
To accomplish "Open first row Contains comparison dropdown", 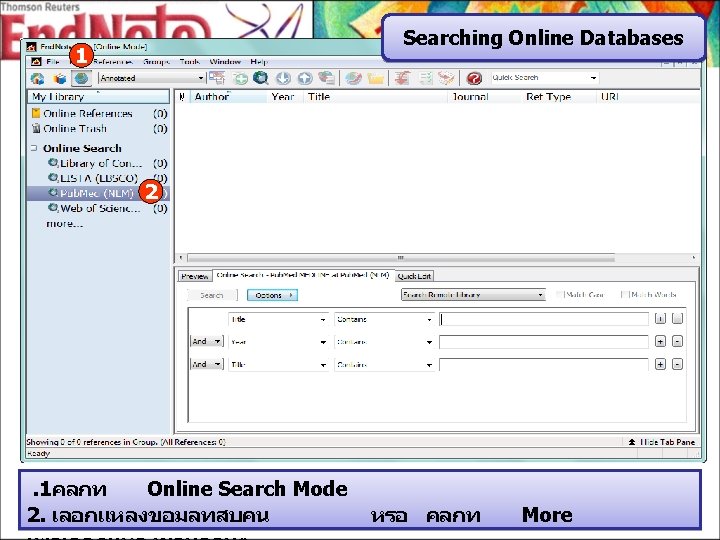I will [384, 319].
